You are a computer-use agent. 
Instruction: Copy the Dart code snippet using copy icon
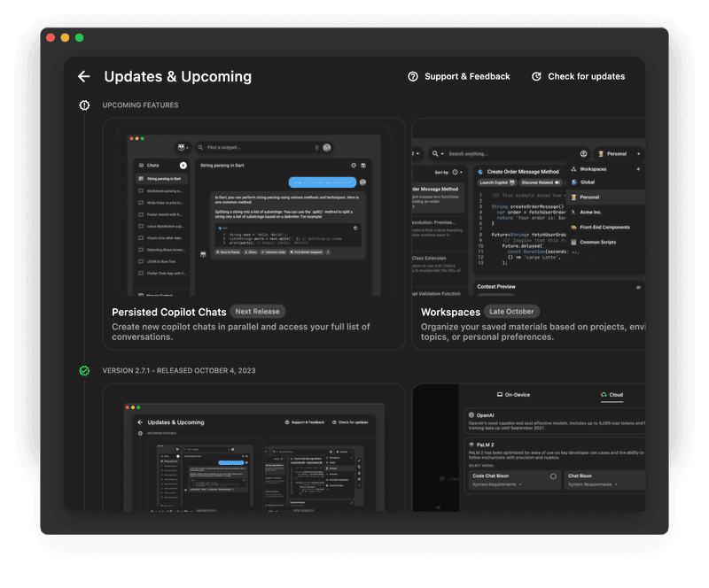click(x=356, y=228)
